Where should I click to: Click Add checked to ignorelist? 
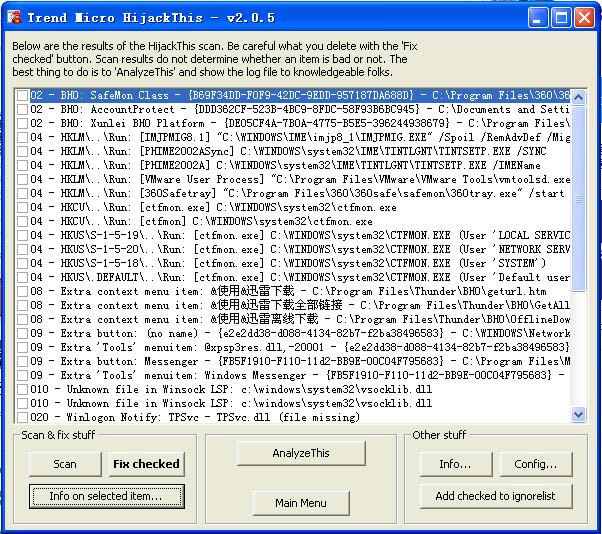[x=496, y=496]
